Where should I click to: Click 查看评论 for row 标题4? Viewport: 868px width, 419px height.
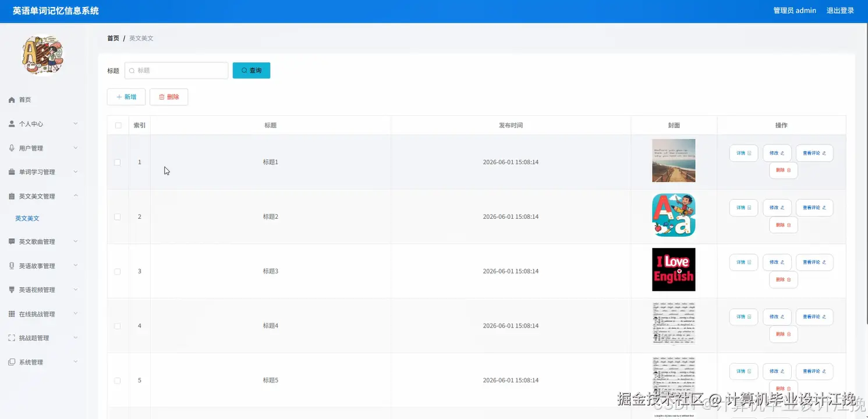point(814,317)
